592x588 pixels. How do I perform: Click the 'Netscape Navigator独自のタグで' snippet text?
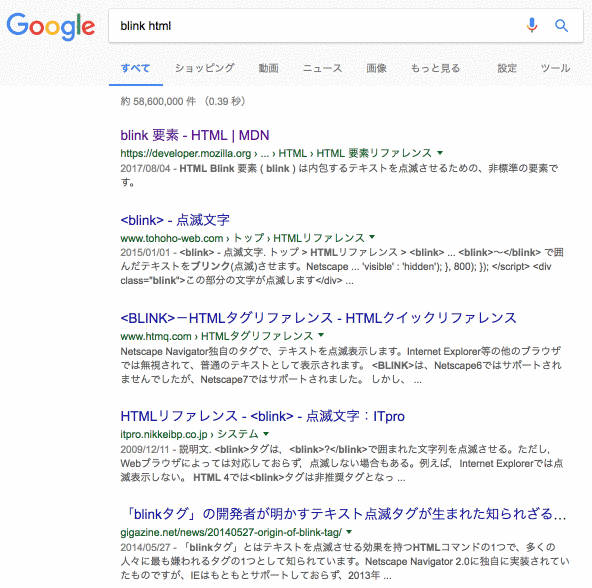tap(341, 365)
